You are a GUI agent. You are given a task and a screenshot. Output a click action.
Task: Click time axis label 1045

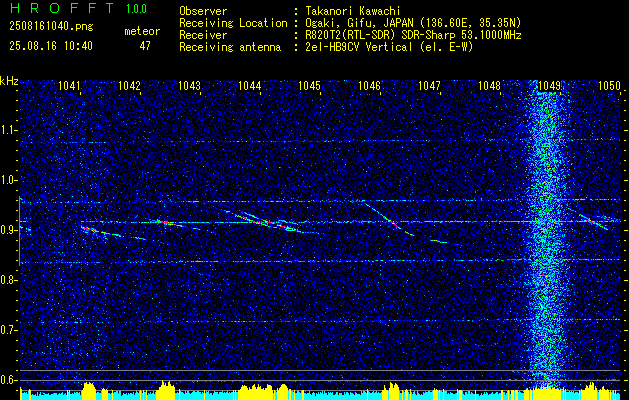[x=310, y=85]
